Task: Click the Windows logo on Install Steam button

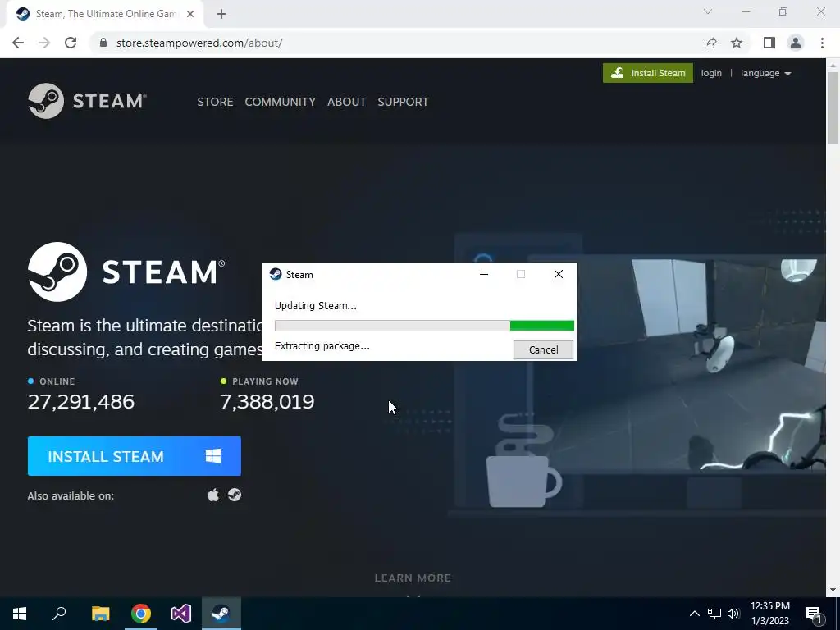Action: pyautogui.click(x=213, y=456)
